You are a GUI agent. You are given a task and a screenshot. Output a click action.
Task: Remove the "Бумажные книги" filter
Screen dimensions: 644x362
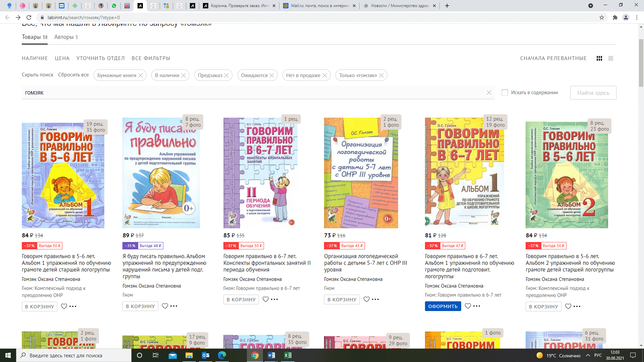coord(141,75)
